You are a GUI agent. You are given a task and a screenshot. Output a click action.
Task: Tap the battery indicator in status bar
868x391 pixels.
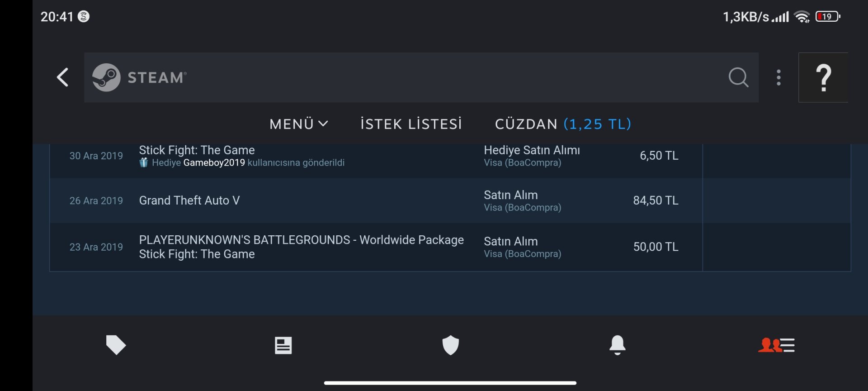828,17
